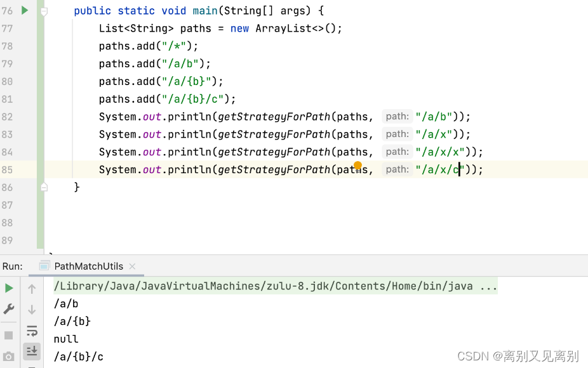Collapse fold marker at closing brace line 86

44,187
